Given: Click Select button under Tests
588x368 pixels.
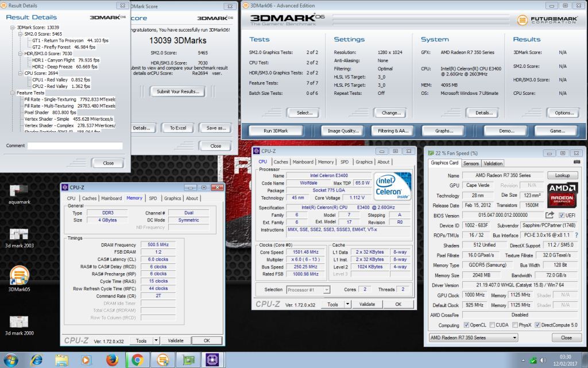Looking at the screenshot, I should click(x=304, y=113).
